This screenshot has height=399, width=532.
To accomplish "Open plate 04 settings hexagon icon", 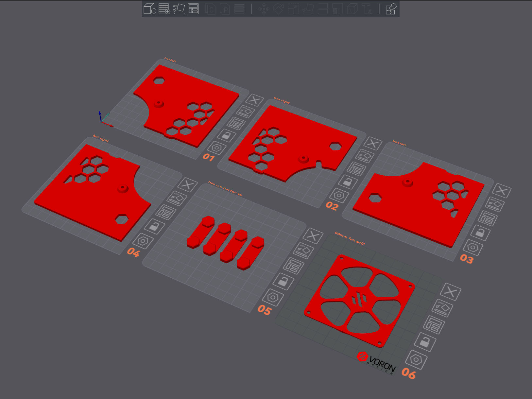I will tap(143, 241).
